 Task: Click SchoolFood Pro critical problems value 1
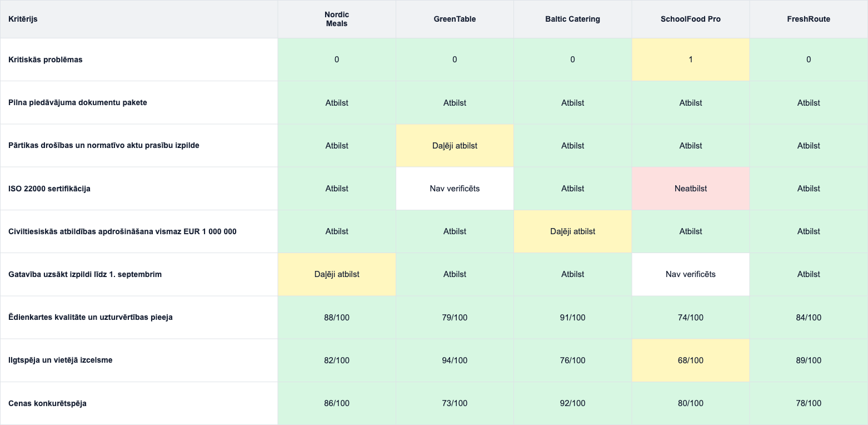pos(691,60)
